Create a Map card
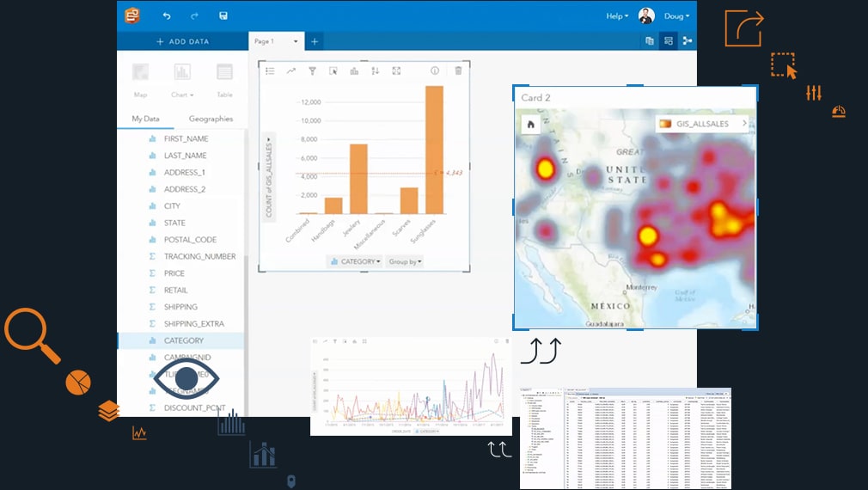The width and height of the screenshot is (868, 490). [x=140, y=80]
